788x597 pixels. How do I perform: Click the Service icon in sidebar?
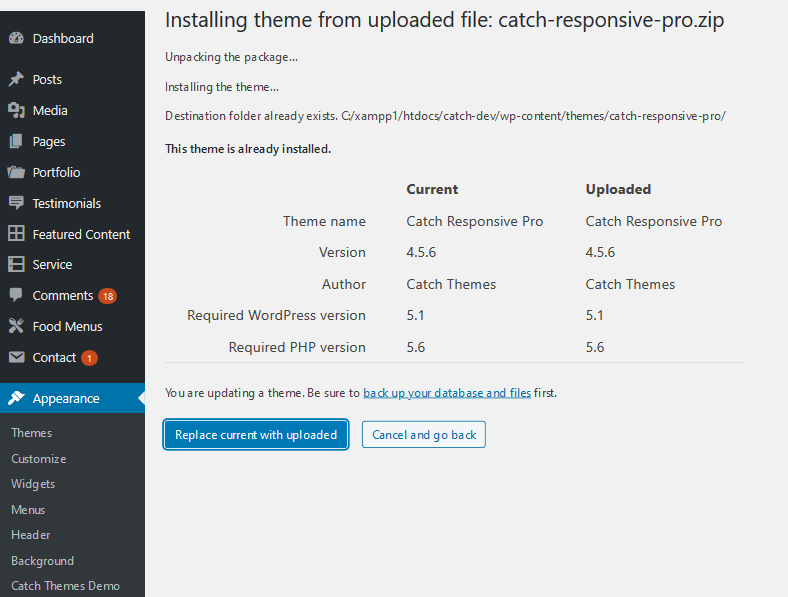tap(16, 265)
